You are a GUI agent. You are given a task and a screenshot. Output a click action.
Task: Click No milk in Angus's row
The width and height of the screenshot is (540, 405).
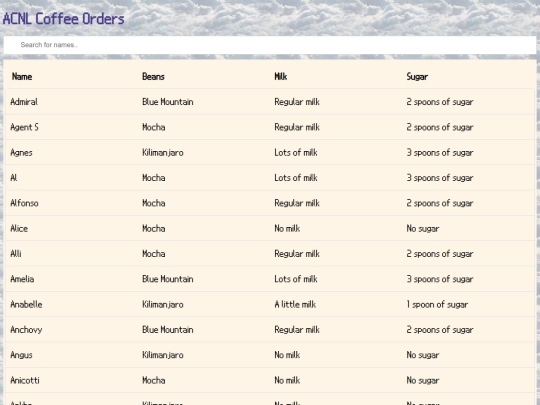coord(287,355)
